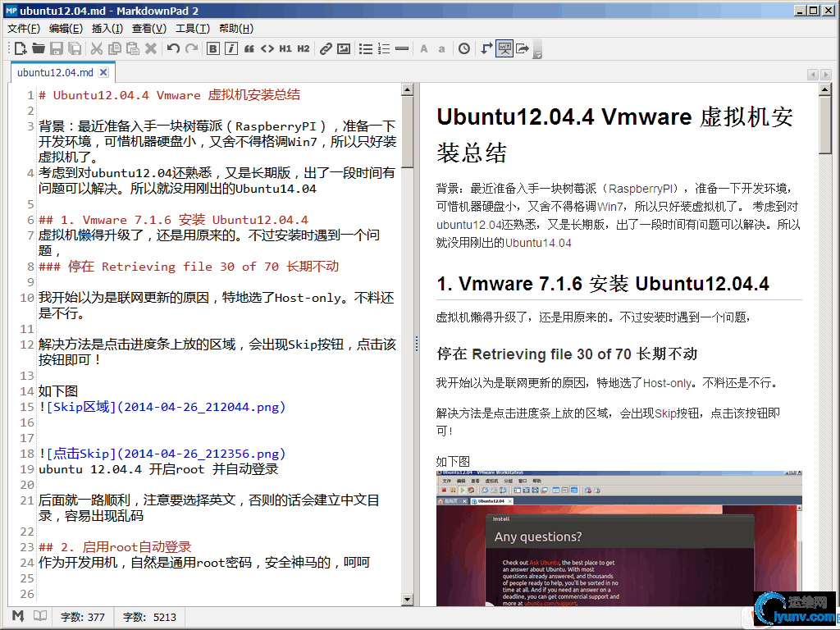Image resolution: width=840 pixels, height=630 pixels.
Task: Save all open documents
Action: [x=75, y=48]
